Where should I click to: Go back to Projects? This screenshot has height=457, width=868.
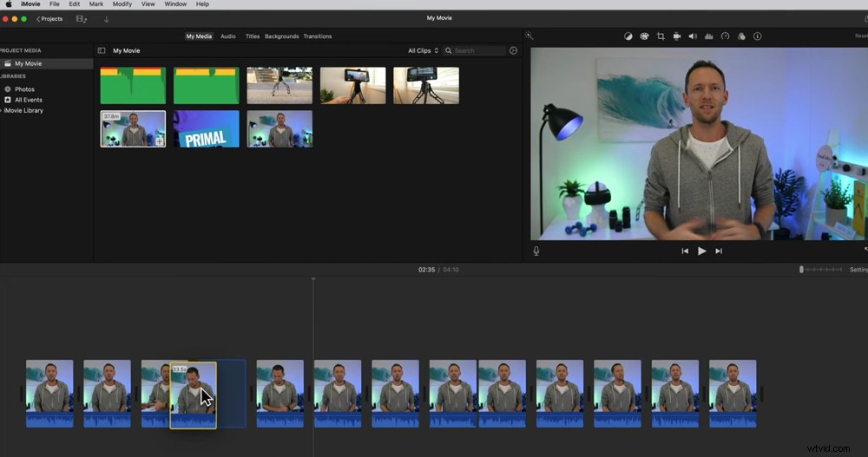point(49,19)
